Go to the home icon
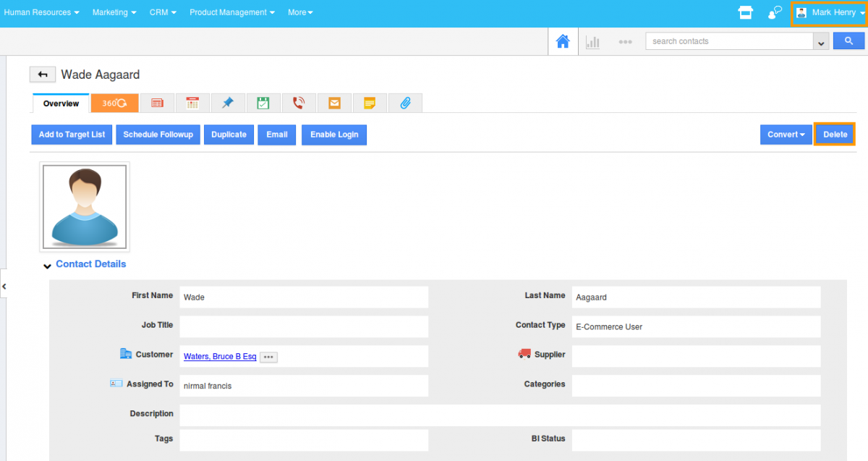 click(x=562, y=42)
